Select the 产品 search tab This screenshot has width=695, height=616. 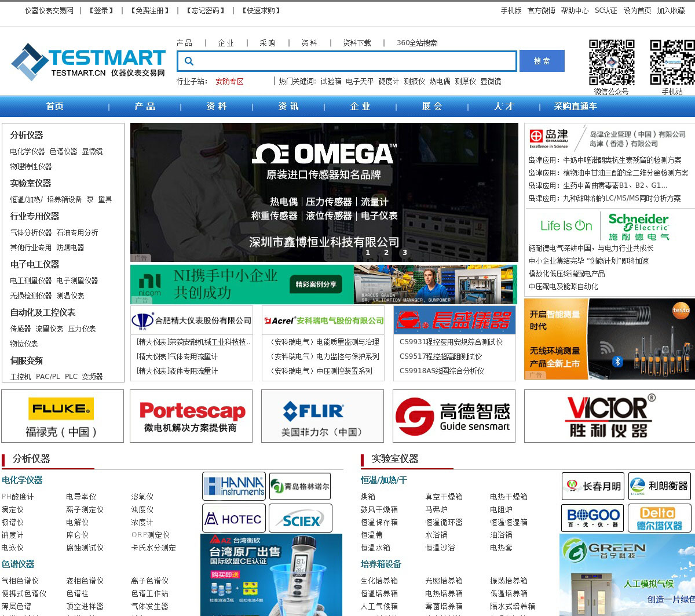coord(184,43)
